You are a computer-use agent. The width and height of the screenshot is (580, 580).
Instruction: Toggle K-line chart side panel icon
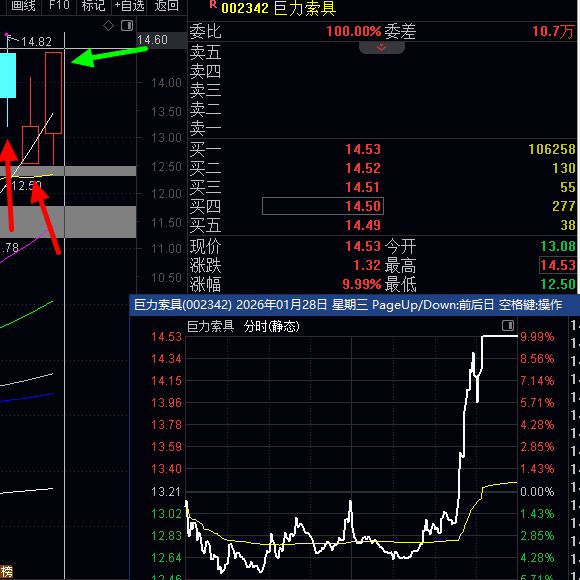(x=127, y=26)
